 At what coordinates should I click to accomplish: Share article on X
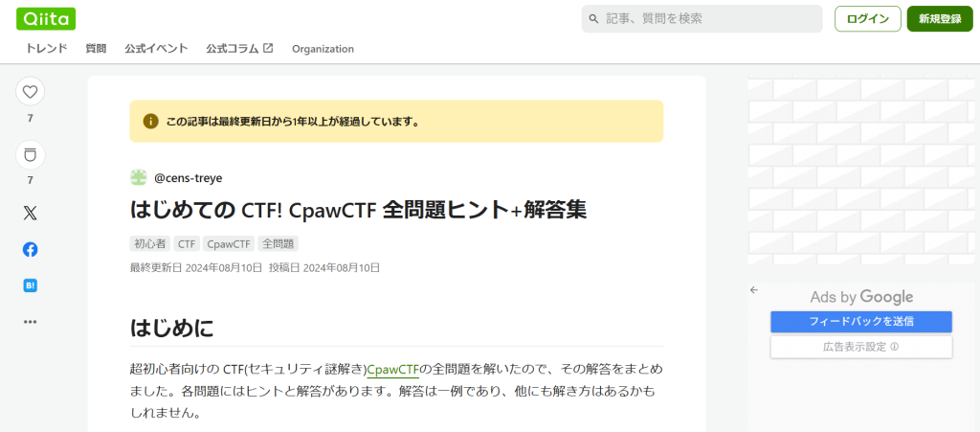[31, 214]
